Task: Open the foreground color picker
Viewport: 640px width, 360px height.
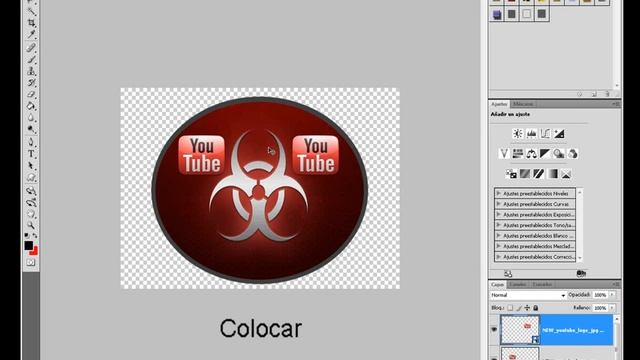Action: point(28,245)
